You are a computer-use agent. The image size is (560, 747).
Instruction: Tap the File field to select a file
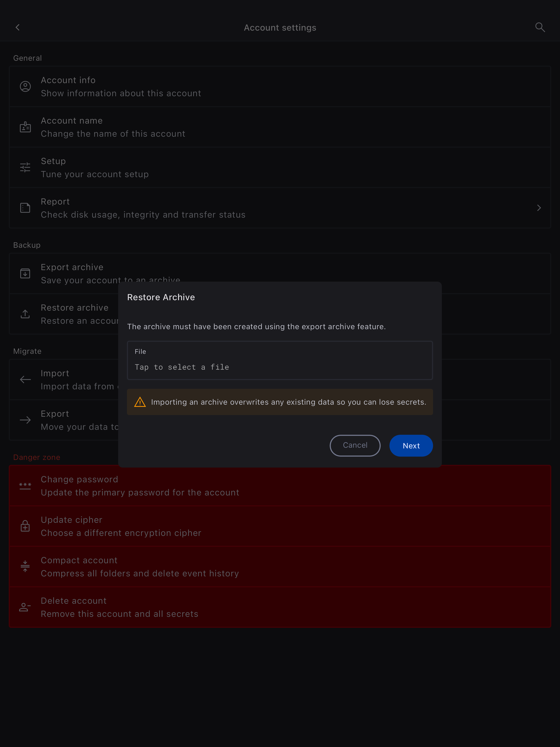tap(280, 360)
